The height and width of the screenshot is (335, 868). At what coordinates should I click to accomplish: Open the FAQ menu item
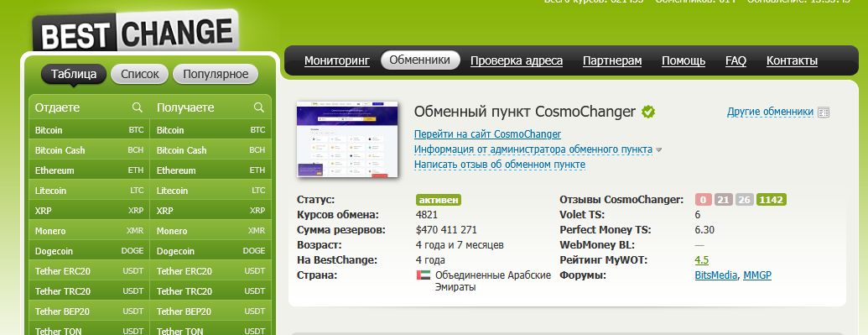tap(735, 61)
